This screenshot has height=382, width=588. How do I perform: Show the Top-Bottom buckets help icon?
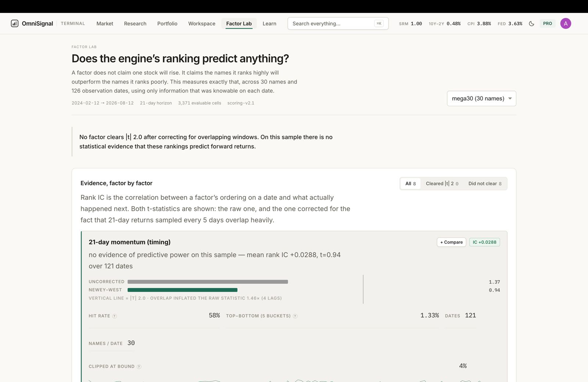tap(295, 316)
